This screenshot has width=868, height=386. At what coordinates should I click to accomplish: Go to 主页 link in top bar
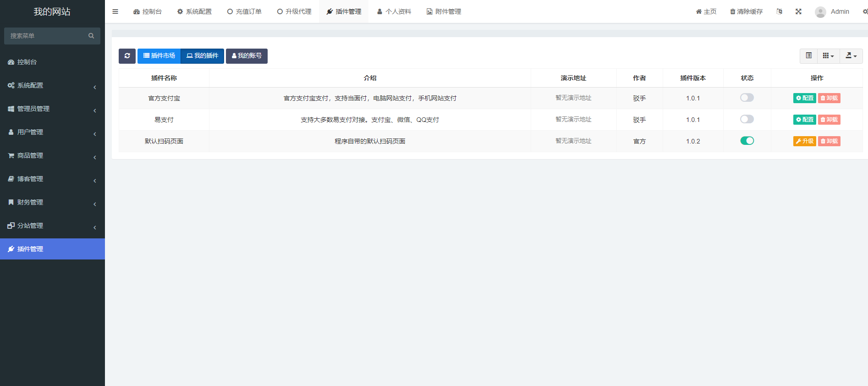pyautogui.click(x=706, y=11)
